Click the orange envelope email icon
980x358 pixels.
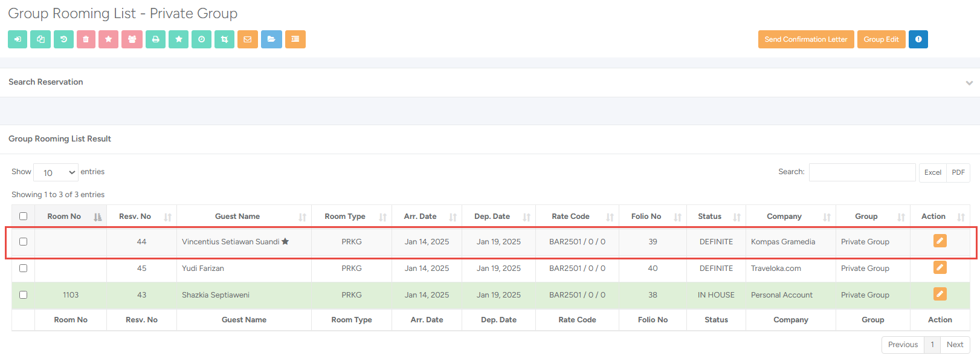pos(247,39)
